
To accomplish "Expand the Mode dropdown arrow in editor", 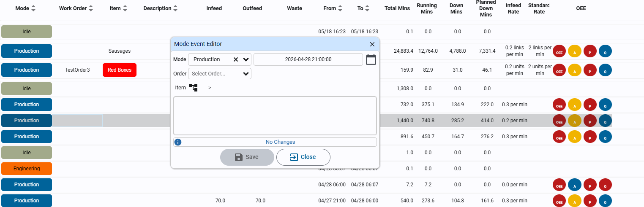I will point(246,59).
